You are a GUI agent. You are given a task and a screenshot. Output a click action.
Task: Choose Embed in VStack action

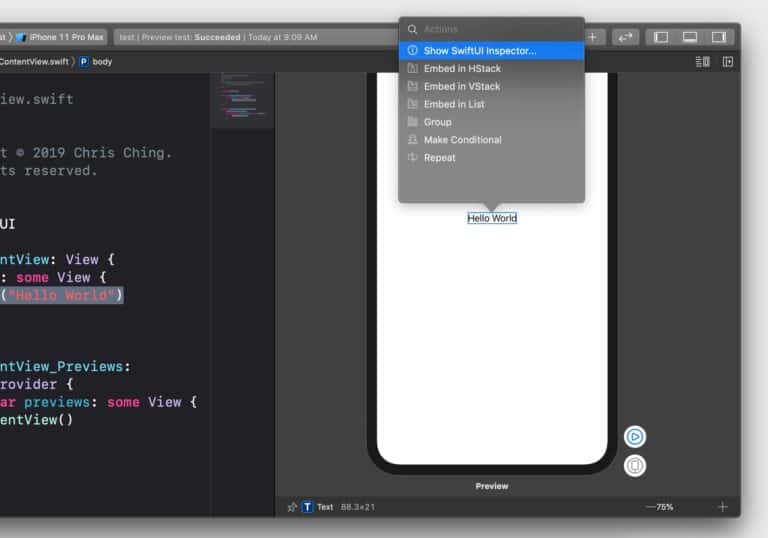click(491, 86)
